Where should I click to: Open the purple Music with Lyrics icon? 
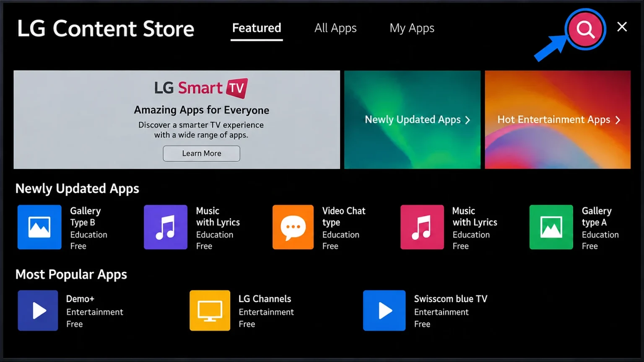pos(166,227)
